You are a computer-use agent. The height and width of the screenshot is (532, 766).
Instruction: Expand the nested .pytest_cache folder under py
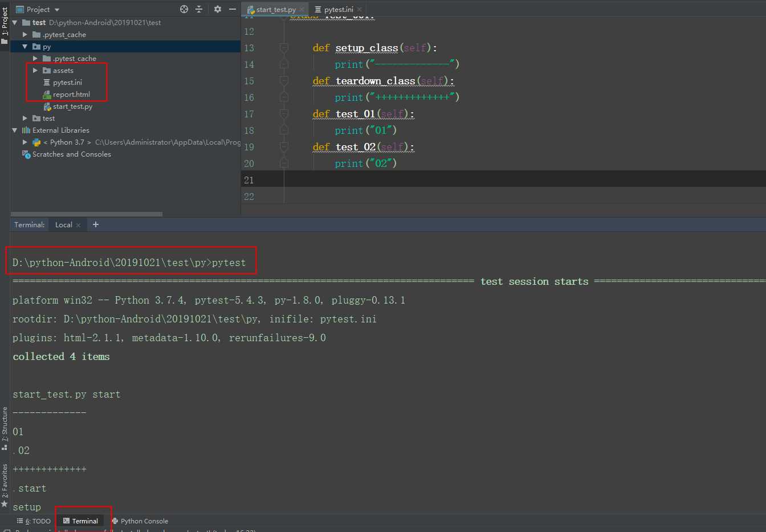[35, 59]
